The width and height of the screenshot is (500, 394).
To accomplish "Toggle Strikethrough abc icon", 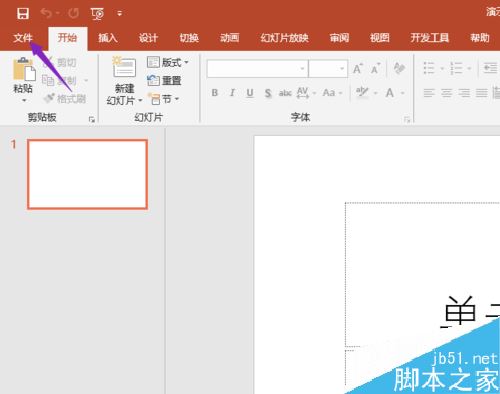I will [x=285, y=93].
